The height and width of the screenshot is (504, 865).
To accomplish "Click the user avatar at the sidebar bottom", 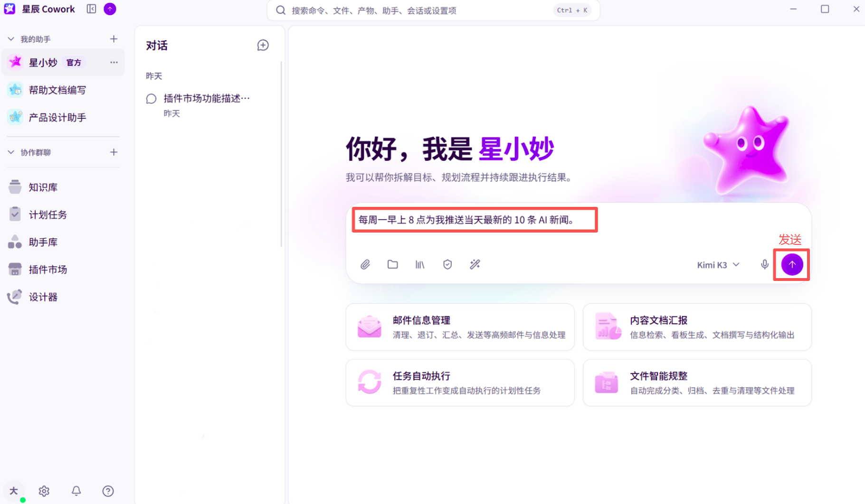I will click(14, 491).
